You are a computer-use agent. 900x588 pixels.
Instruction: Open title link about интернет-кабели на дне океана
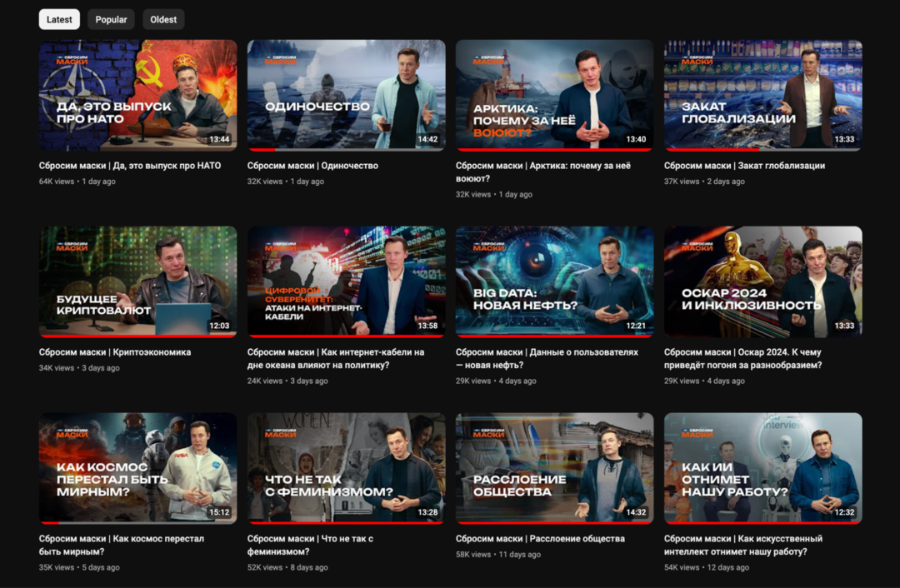coord(335,358)
